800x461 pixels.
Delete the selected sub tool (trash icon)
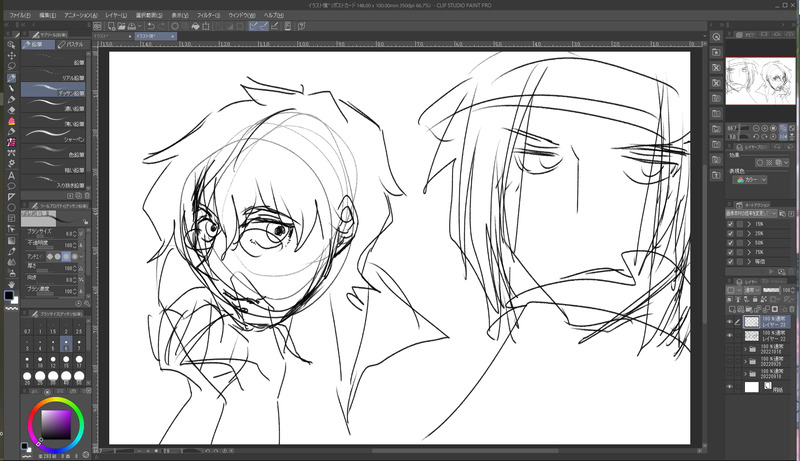click(87, 196)
